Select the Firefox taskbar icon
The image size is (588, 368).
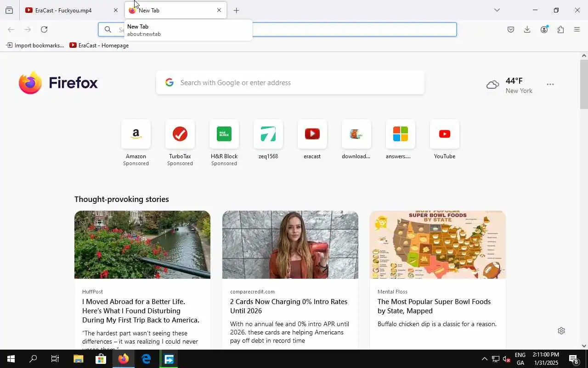[x=124, y=359]
